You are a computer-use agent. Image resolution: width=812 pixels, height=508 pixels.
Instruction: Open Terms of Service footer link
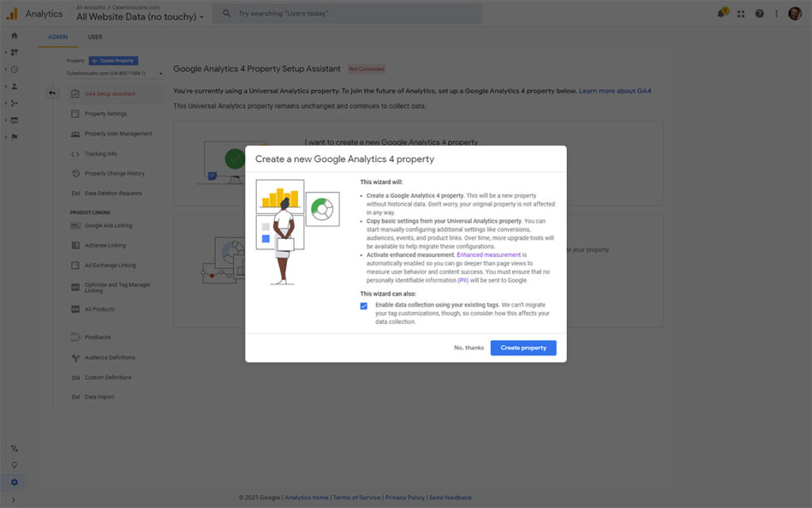click(x=357, y=498)
